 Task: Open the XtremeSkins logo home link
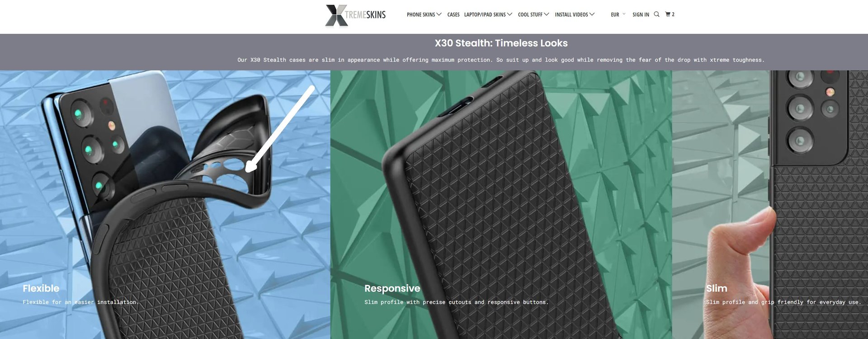(x=355, y=15)
